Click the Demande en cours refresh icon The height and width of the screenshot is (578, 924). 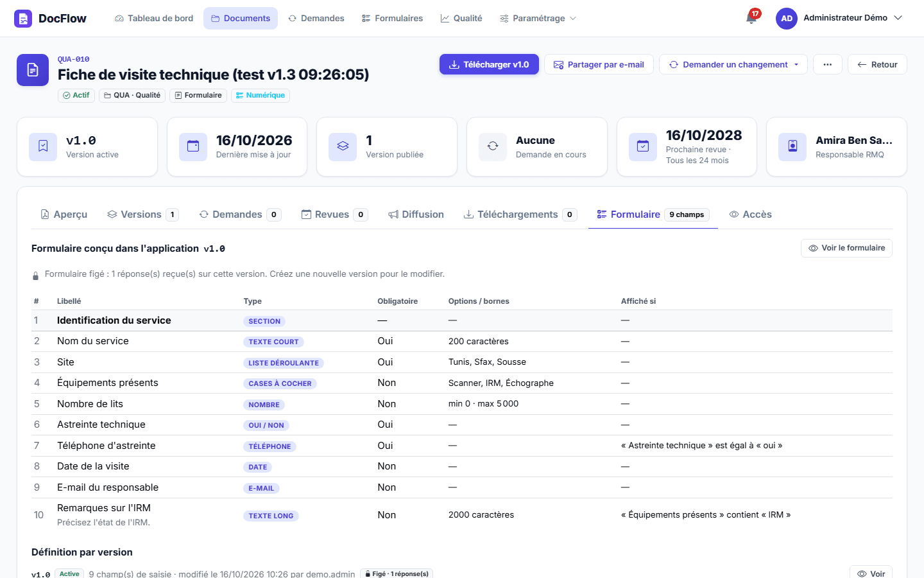tap(493, 146)
